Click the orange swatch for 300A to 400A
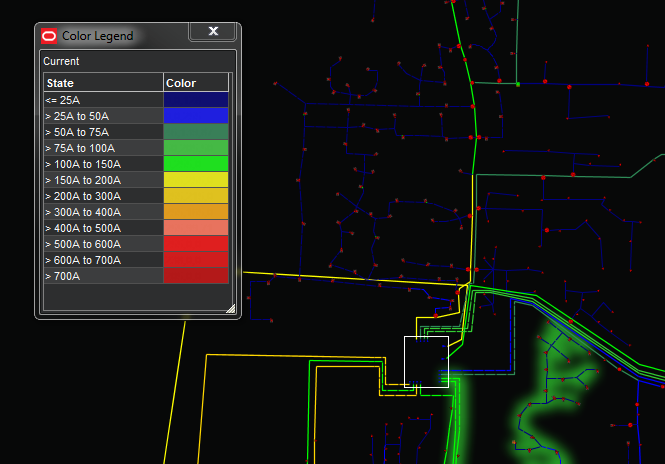Image resolution: width=665 pixels, height=464 pixels. click(x=196, y=212)
